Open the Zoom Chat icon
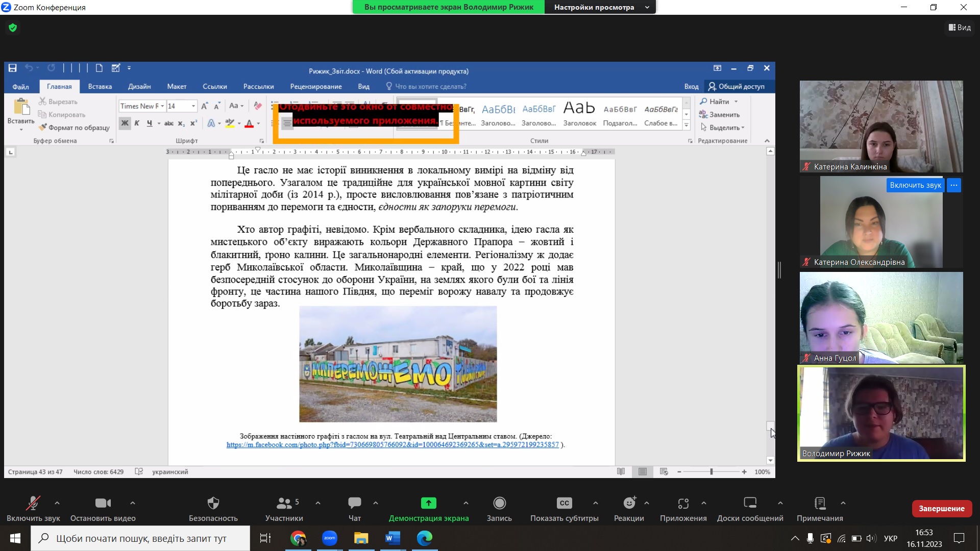 click(354, 504)
